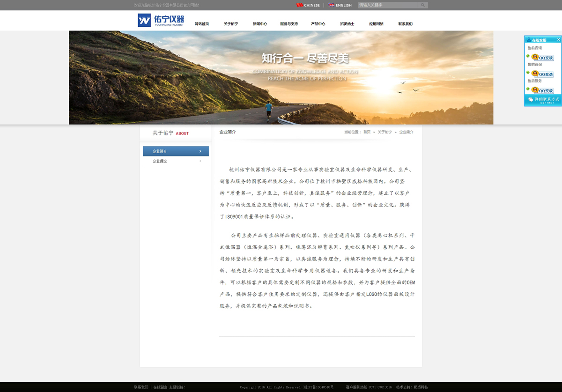Open first pre-sales QQ chat button
The width and height of the screenshot is (562, 392).
(x=543, y=58)
